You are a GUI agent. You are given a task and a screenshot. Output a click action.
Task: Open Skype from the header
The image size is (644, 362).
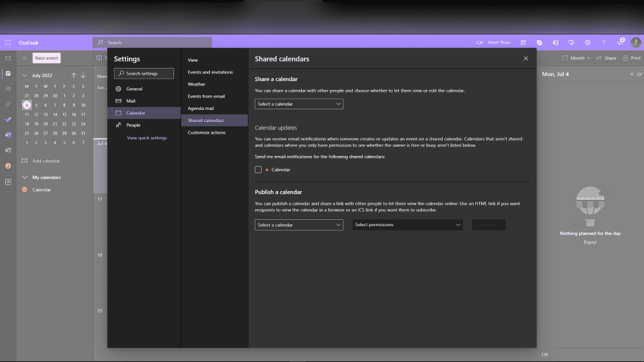point(539,42)
